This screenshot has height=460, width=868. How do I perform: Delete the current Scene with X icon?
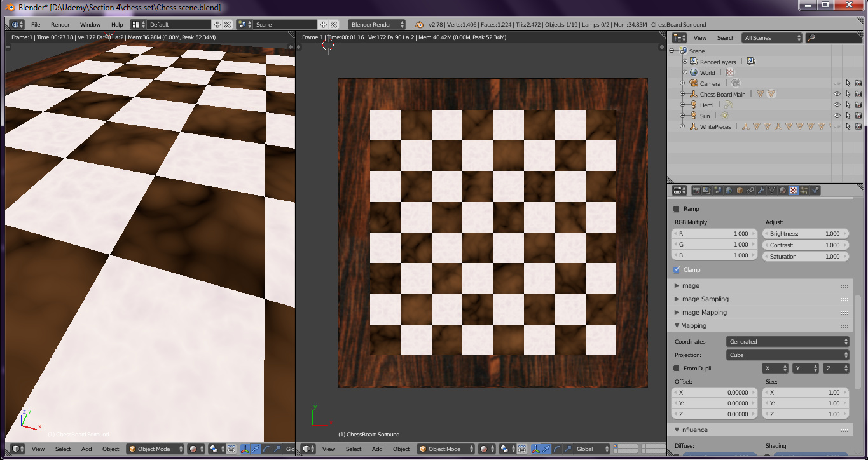[x=334, y=24]
